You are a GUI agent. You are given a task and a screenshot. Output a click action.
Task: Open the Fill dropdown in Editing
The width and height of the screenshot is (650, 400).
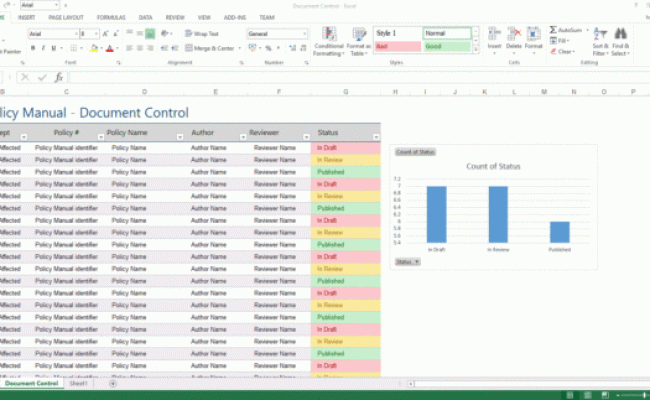coord(560,41)
